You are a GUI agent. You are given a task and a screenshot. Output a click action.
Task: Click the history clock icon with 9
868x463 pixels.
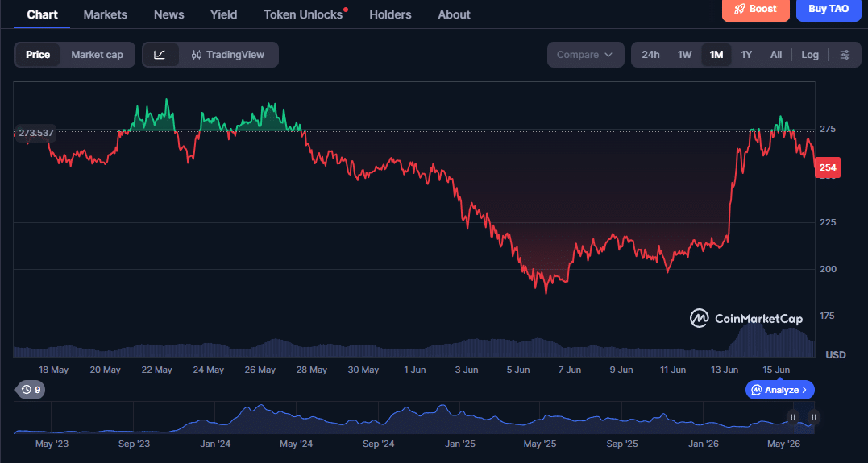coord(31,390)
